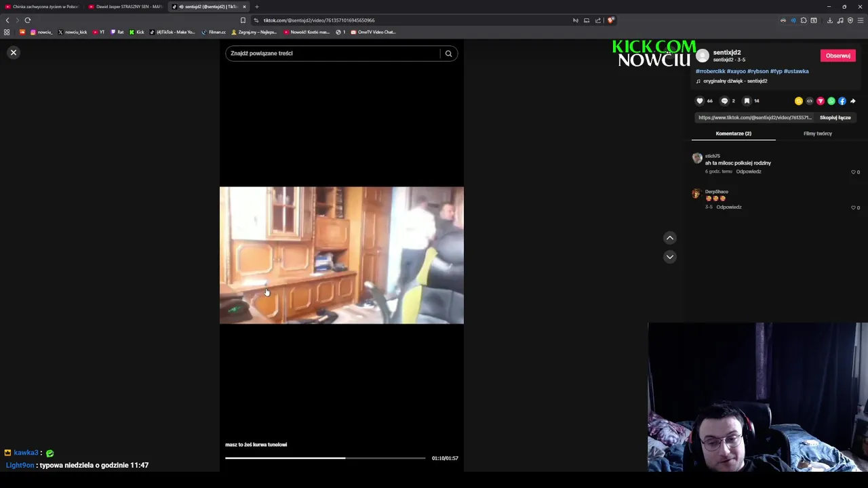Like the video with heart icon
The height and width of the screenshot is (488, 868).
[x=700, y=101]
